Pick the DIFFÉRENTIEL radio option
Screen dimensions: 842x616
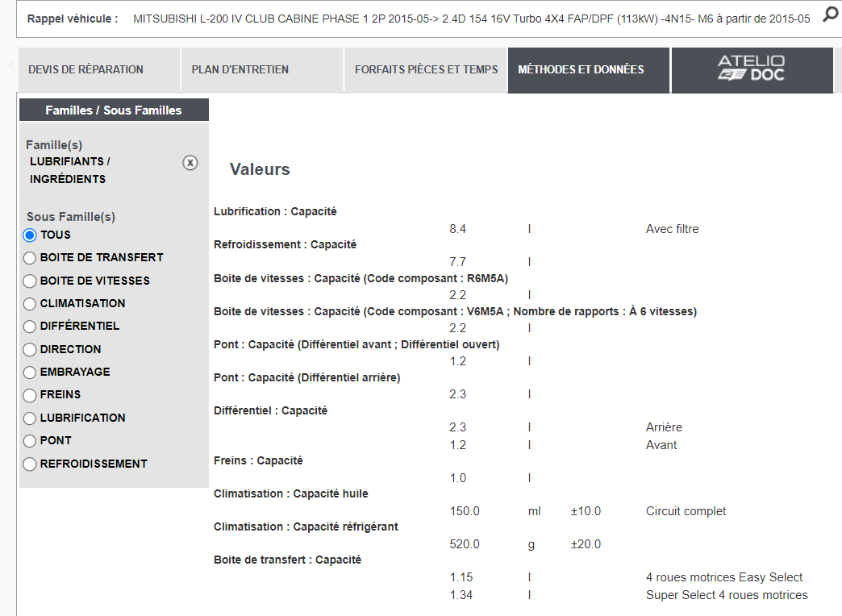point(30,326)
